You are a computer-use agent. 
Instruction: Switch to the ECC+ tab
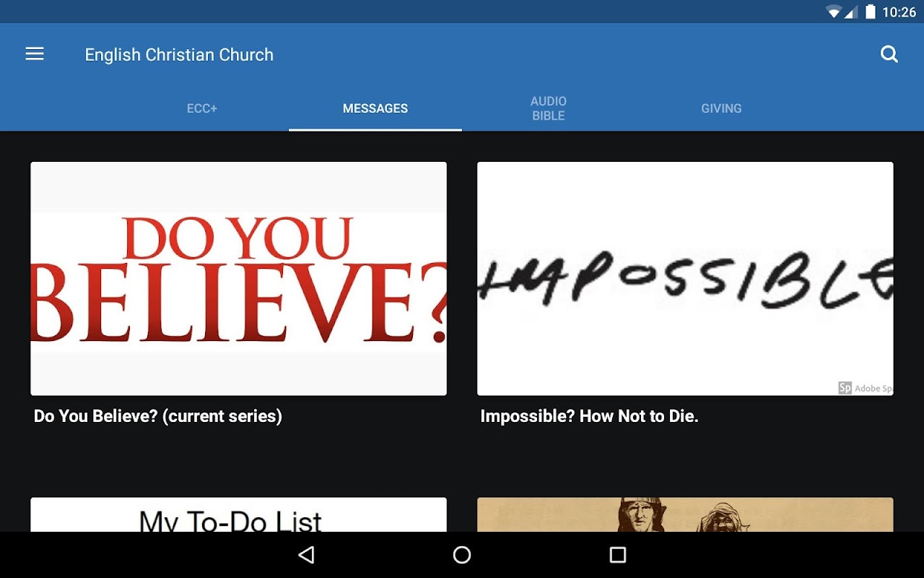202,108
